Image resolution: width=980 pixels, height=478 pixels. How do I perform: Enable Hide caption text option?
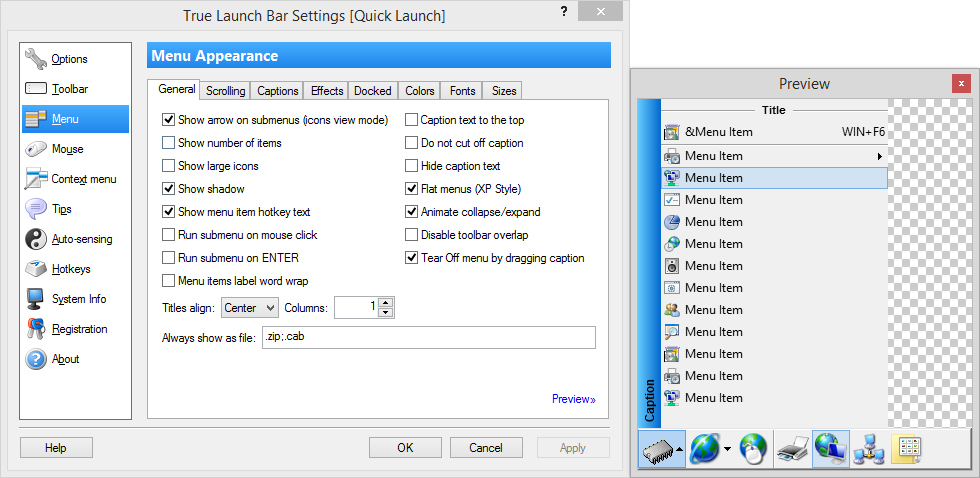point(411,166)
